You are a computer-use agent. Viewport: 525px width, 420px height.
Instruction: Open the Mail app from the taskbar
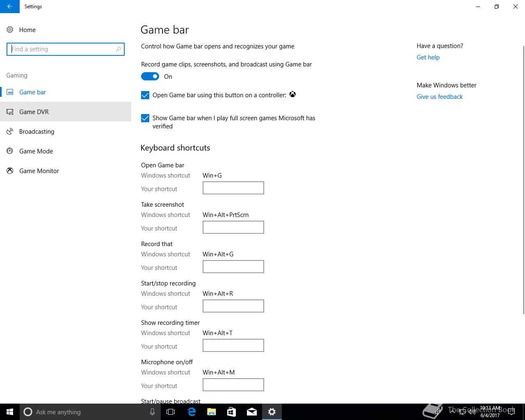[x=251, y=412]
